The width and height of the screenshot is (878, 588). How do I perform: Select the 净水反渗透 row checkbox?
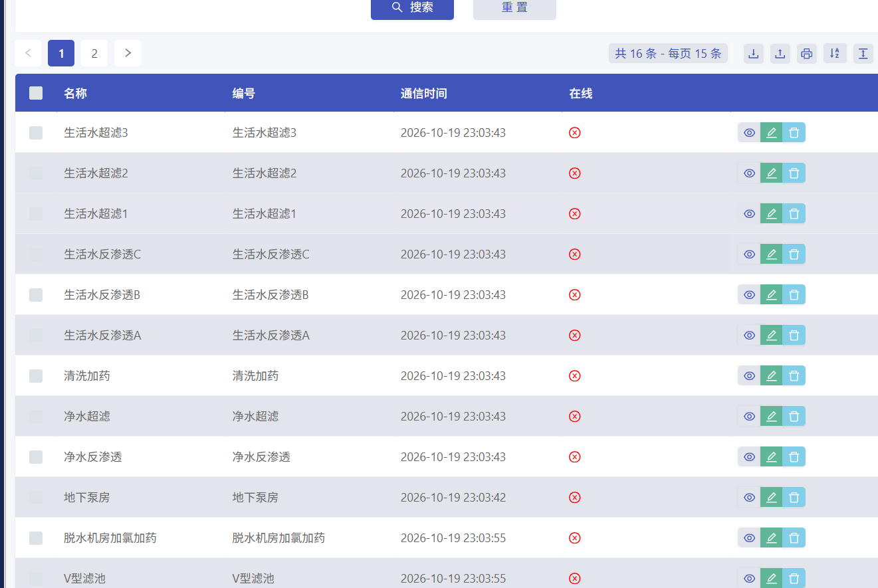click(x=36, y=457)
